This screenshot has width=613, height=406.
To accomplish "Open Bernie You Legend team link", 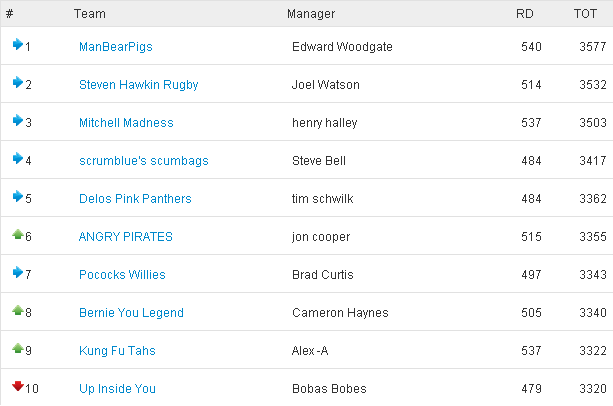I will 131,313.
